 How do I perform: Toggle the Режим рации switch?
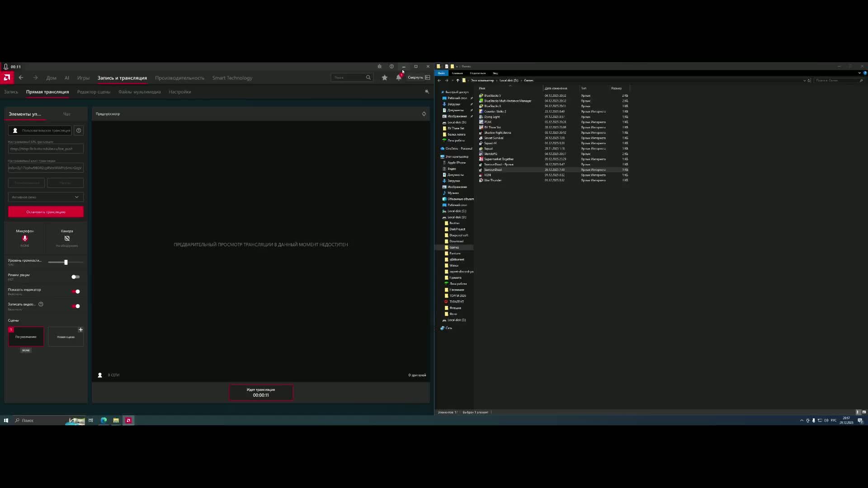pyautogui.click(x=75, y=277)
